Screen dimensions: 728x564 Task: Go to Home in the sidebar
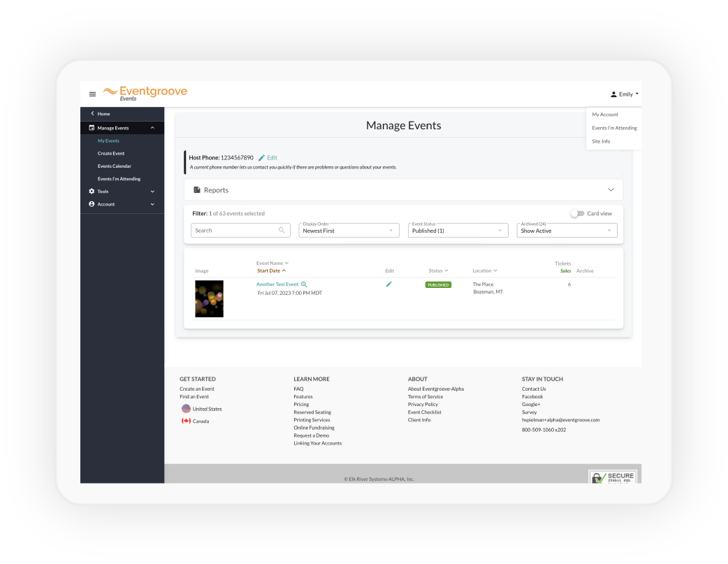coord(103,114)
